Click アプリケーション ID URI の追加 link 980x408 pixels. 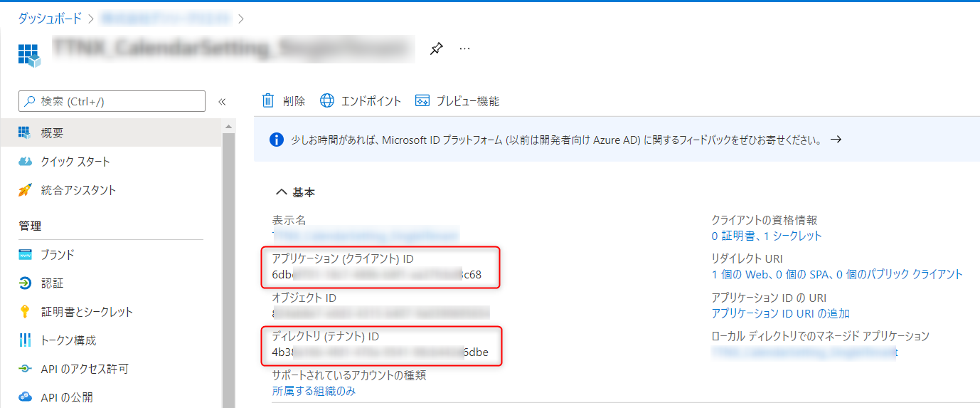tap(780, 313)
